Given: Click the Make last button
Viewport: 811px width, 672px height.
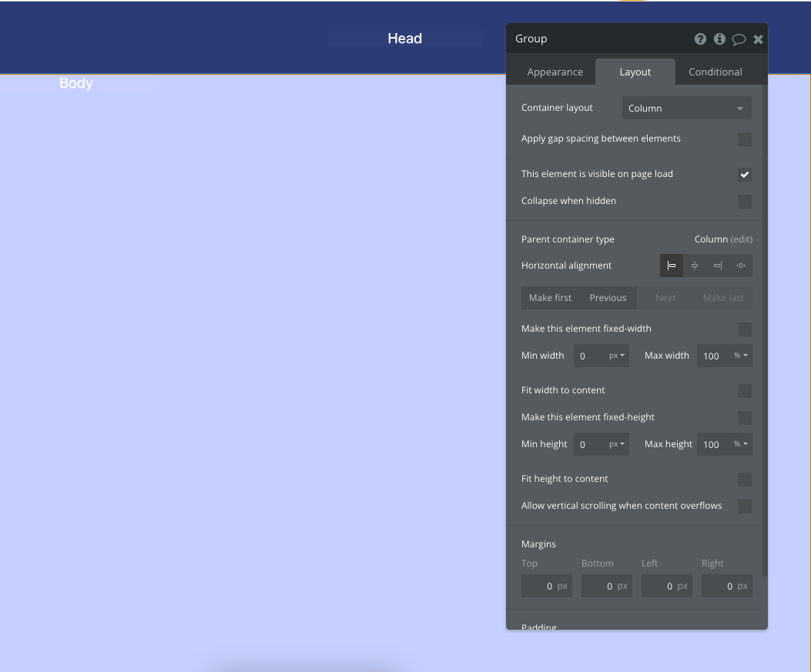Looking at the screenshot, I should click(x=723, y=298).
